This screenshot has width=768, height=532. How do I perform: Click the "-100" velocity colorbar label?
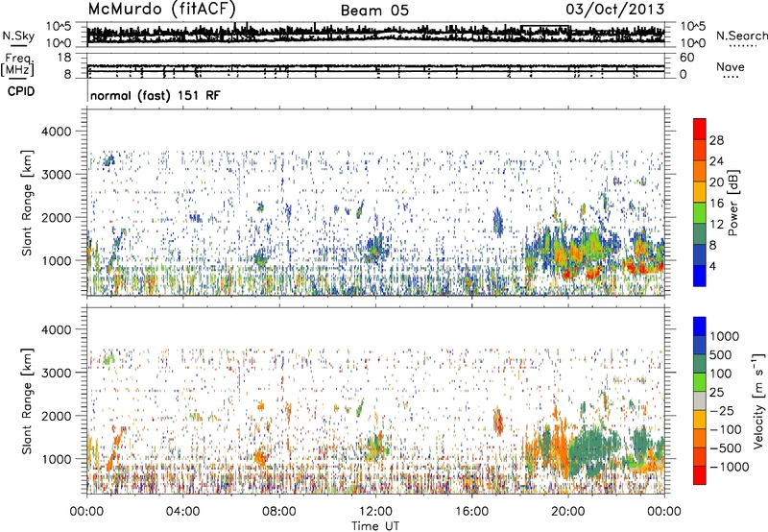pos(726,429)
